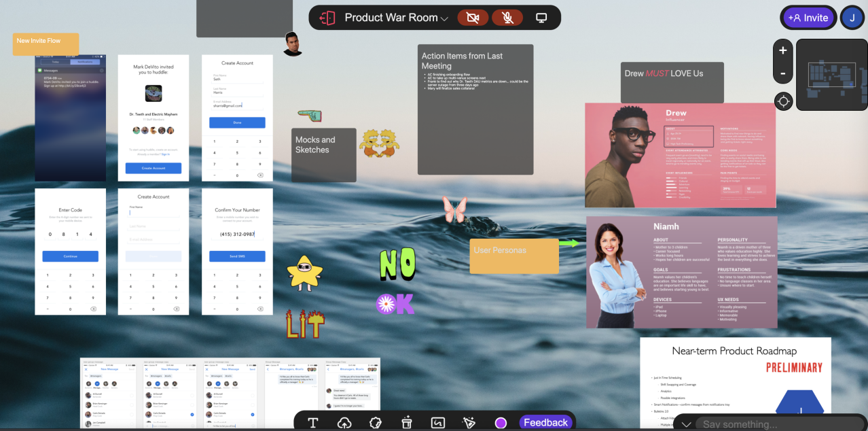868x431 pixels.
Task: Open the J user avatar menu
Action: click(x=852, y=18)
